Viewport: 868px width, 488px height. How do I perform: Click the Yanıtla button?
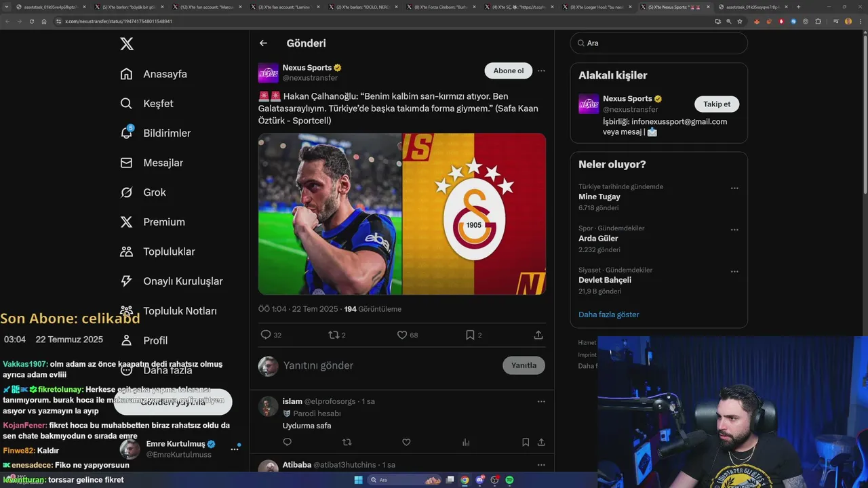tap(524, 365)
